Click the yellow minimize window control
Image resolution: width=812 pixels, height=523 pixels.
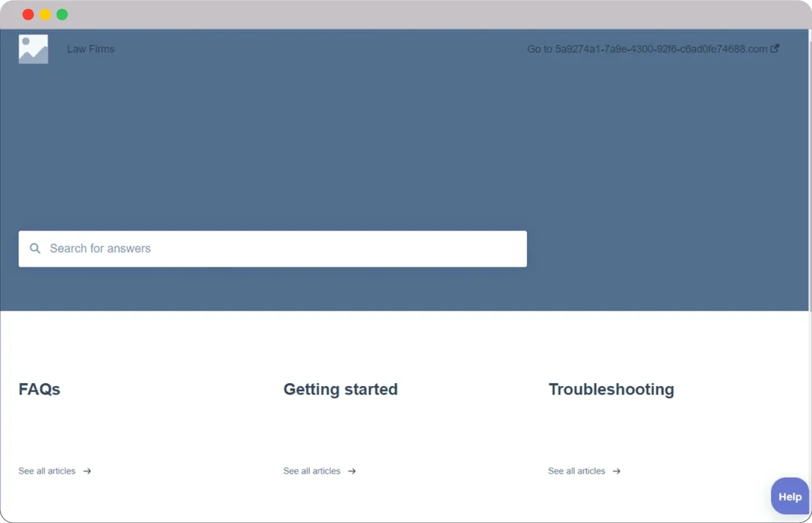point(45,13)
